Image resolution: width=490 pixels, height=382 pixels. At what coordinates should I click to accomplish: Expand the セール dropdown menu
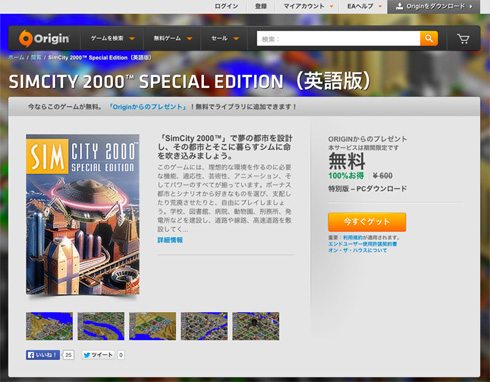click(x=225, y=39)
